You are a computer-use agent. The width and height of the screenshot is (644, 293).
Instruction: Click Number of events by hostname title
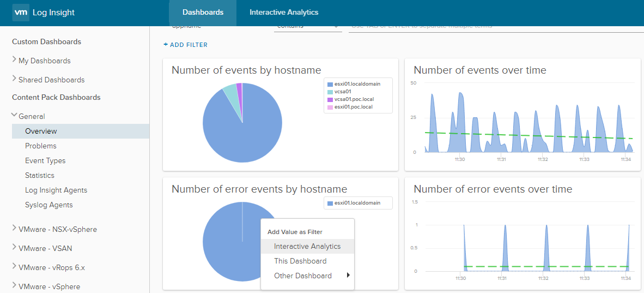point(246,70)
